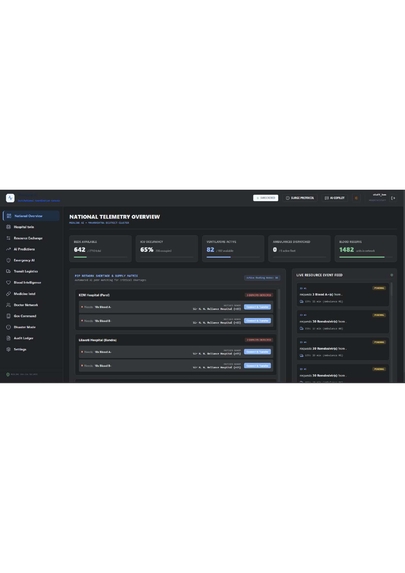Viewport: 405px width, 573px height.
Task: Open the user profile name in header
Action: click(x=379, y=195)
